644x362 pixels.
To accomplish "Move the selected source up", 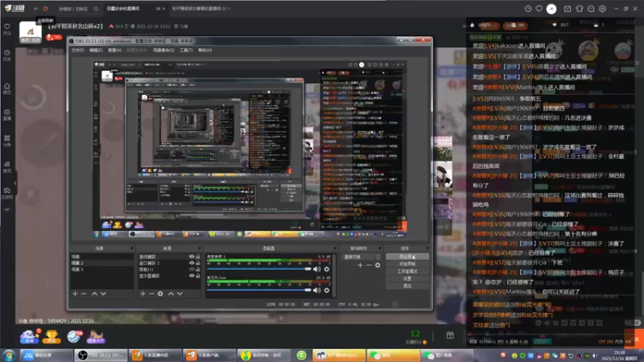I will 171,294.
